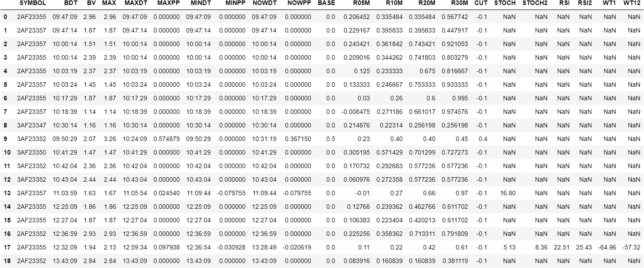This screenshot has width=644, height=268.
Task: Click R20M value 0.713311
Action: (x=422, y=234)
